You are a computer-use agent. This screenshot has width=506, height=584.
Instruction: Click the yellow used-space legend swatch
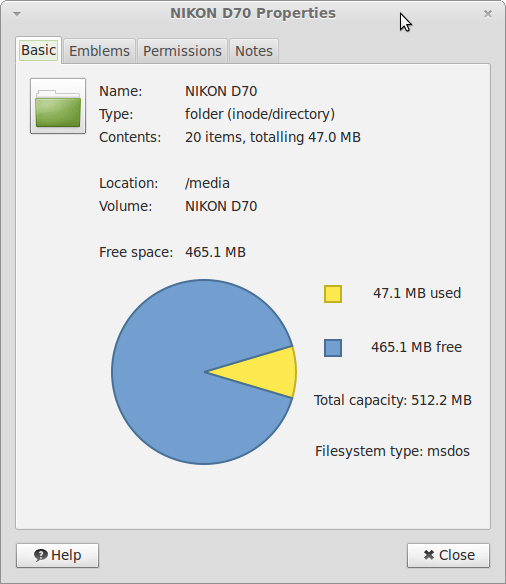pos(333,294)
